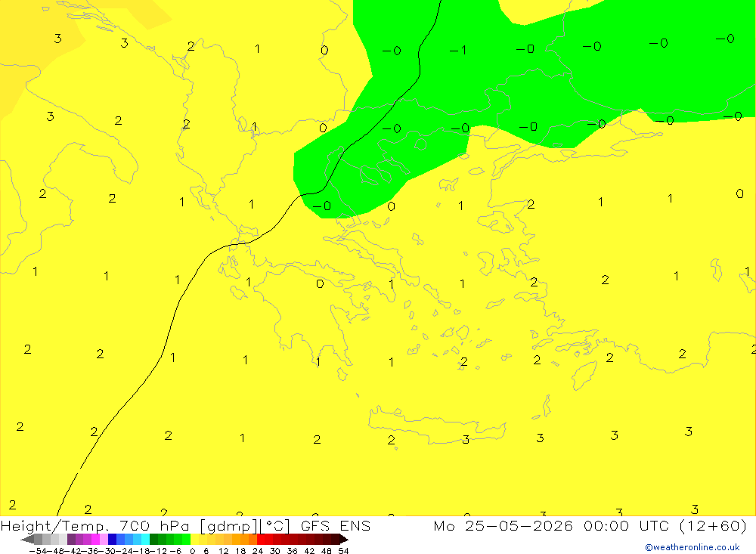The height and width of the screenshot is (554, 756).
Task: Click the left grey arrow end of color scale
Action: click(27, 540)
